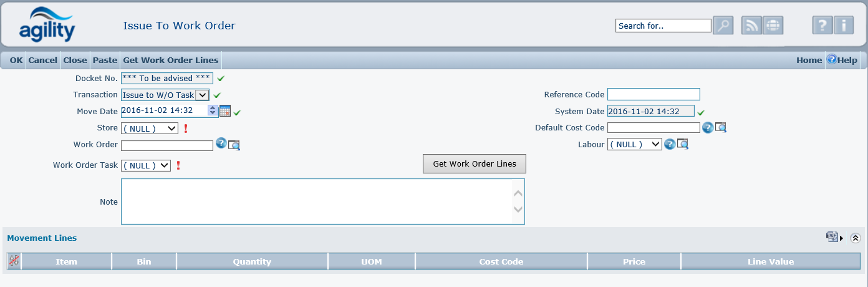The width and height of the screenshot is (868, 287).
Task: Click into the Reference Code field
Action: (653, 94)
